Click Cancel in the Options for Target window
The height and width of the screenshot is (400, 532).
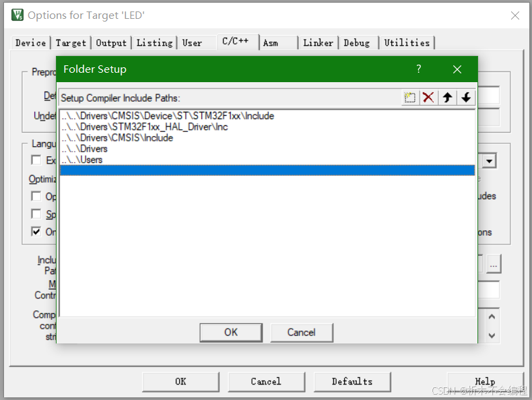tap(266, 382)
